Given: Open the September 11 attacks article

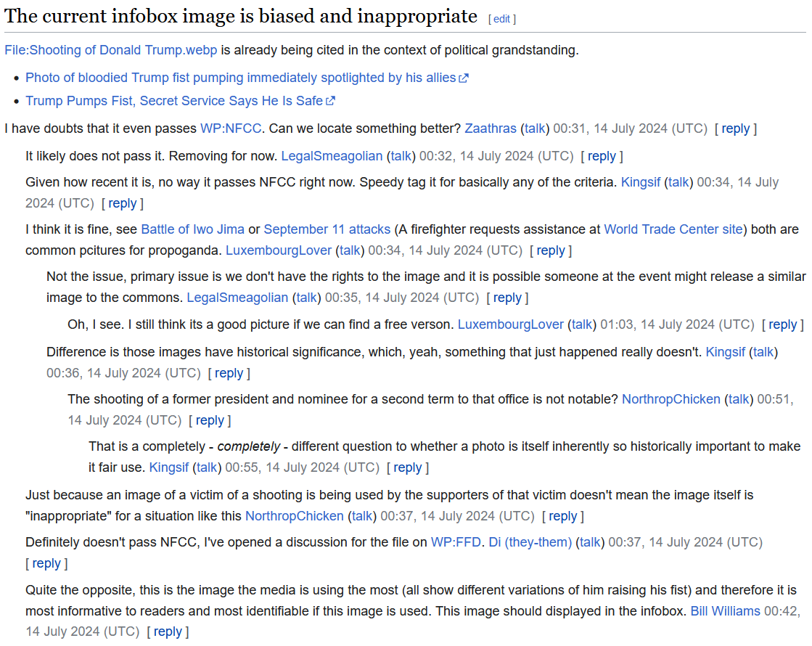Looking at the screenshot, I should pos(327,229).
